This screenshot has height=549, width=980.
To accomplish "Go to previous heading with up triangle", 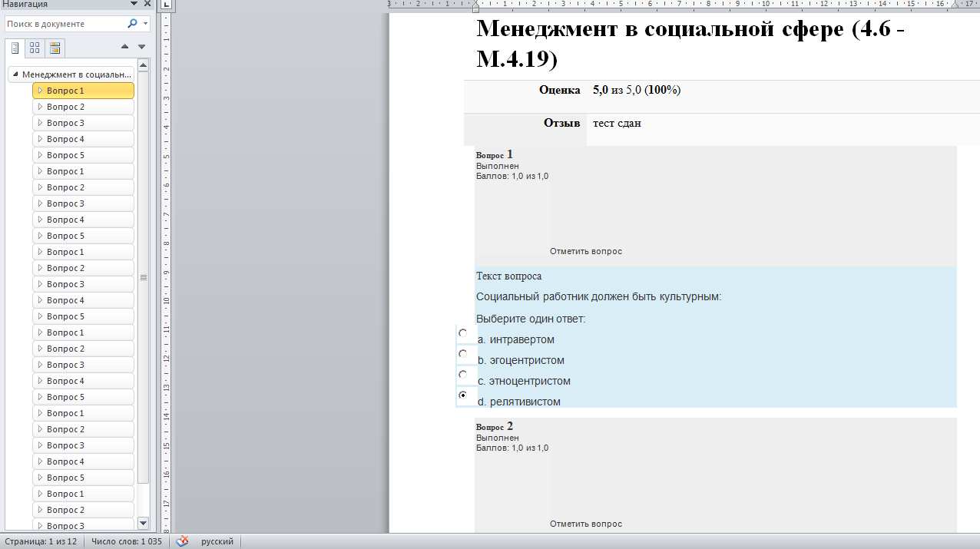I will pos(125,48).
